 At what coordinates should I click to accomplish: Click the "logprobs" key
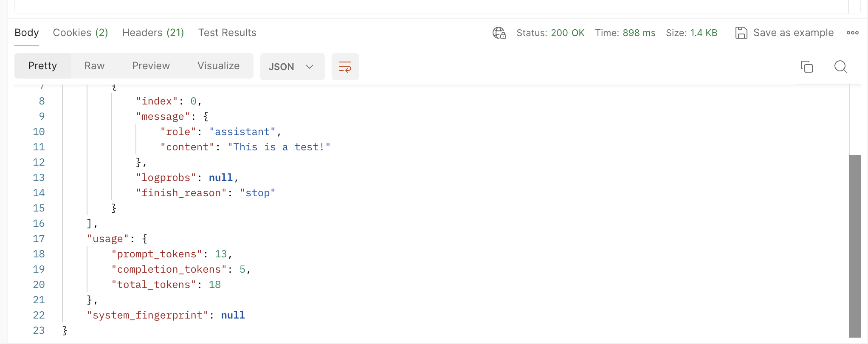coord(166,178)
